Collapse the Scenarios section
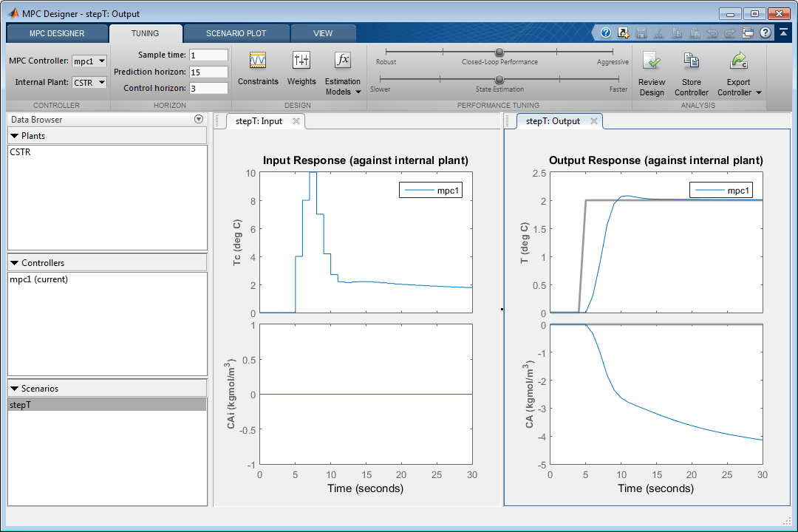798x532 pixels. point(15,389)
